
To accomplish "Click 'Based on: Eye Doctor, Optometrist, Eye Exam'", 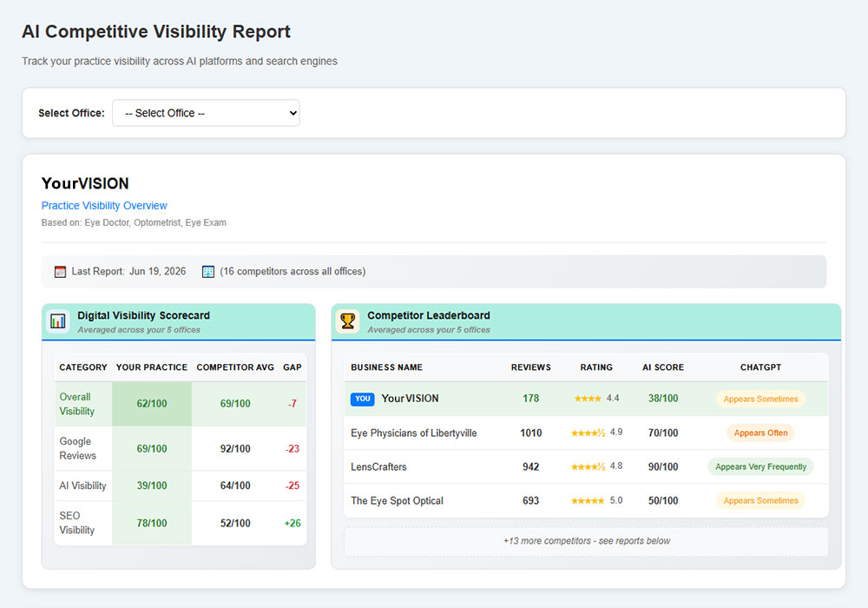I will [134, 222].
